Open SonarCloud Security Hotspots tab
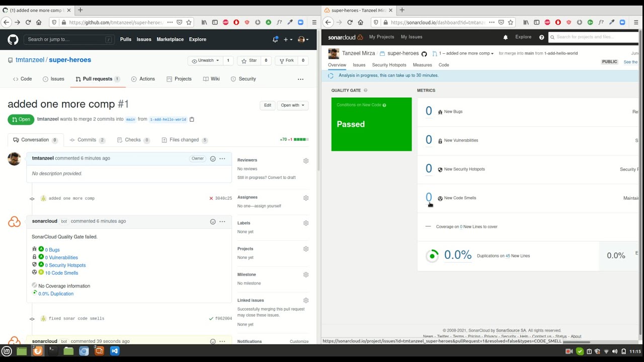644x362 pixels. point(389,65)
